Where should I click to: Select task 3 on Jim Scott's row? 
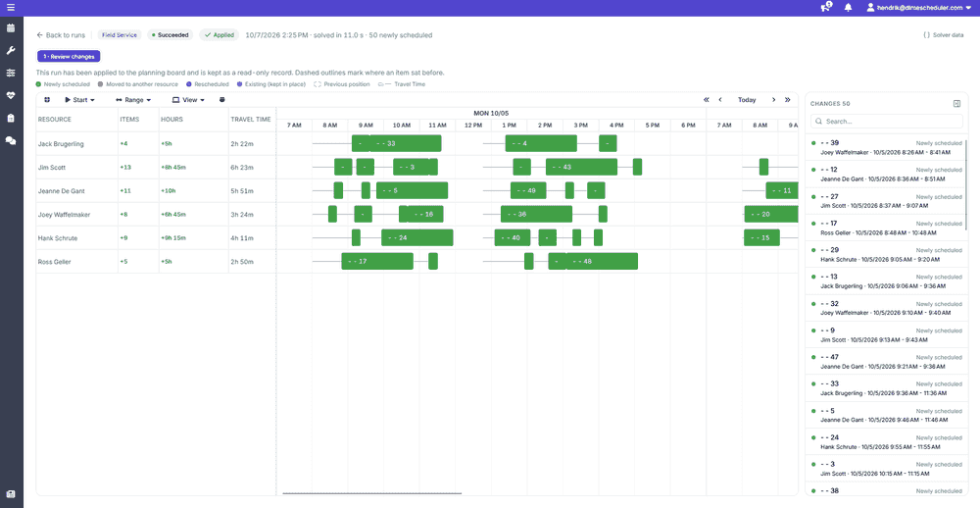(x=411, y=167)
